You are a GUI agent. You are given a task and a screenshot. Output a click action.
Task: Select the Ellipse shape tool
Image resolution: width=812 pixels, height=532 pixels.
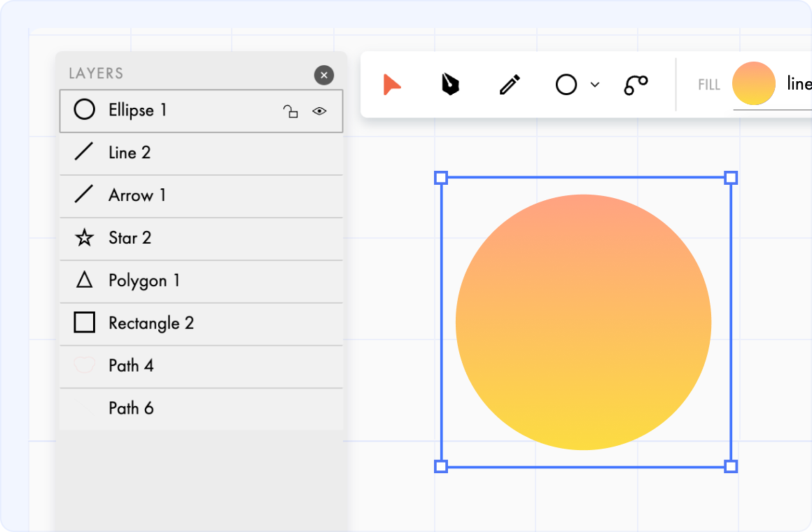pyautogui.click(x=566, y=84)
